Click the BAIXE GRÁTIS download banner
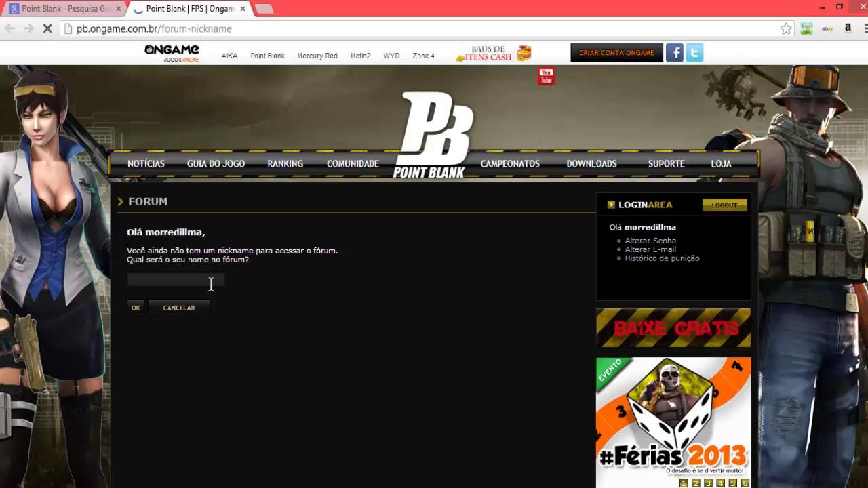Image resolution: width=868 pixels, height=488 pixels. pos(673,328)
